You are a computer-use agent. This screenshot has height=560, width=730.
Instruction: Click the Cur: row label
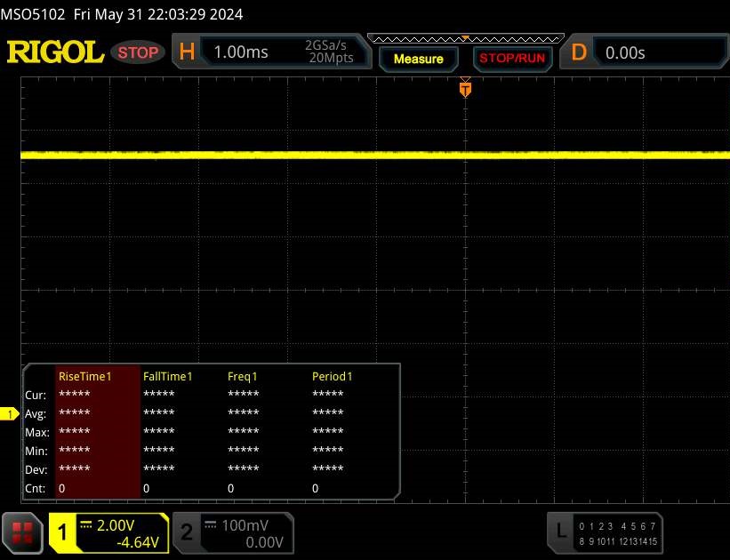36,396
